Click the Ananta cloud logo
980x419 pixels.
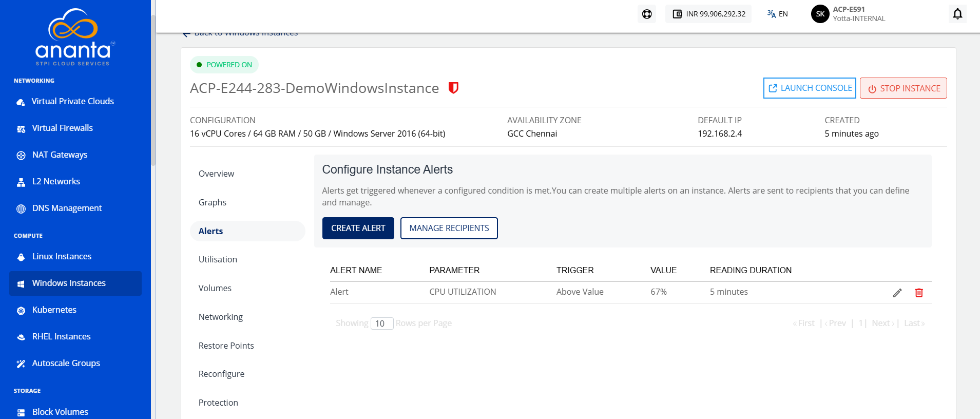point(75,37)
